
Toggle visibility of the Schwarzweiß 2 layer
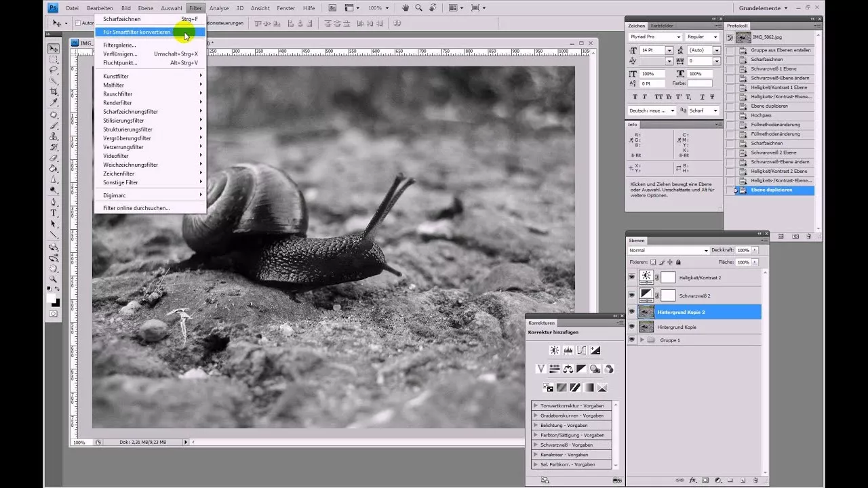click(632, 295)
